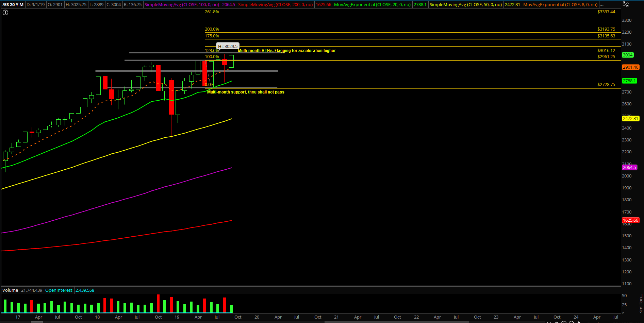The image size is (644, 323).
Task: Select the 175.0% Fibonacci level label
Action: tap(212, 36)
